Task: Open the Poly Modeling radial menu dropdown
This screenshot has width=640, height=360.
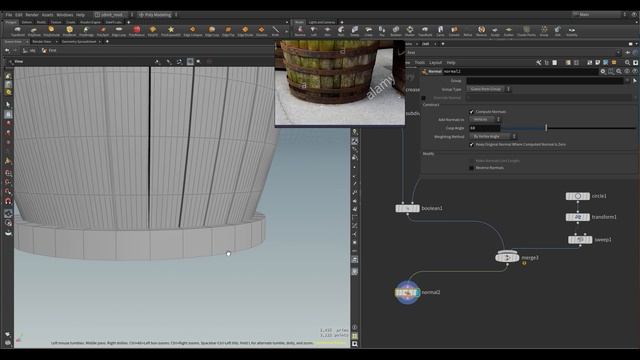Action: pyautogui.click(x=158, y=15)
